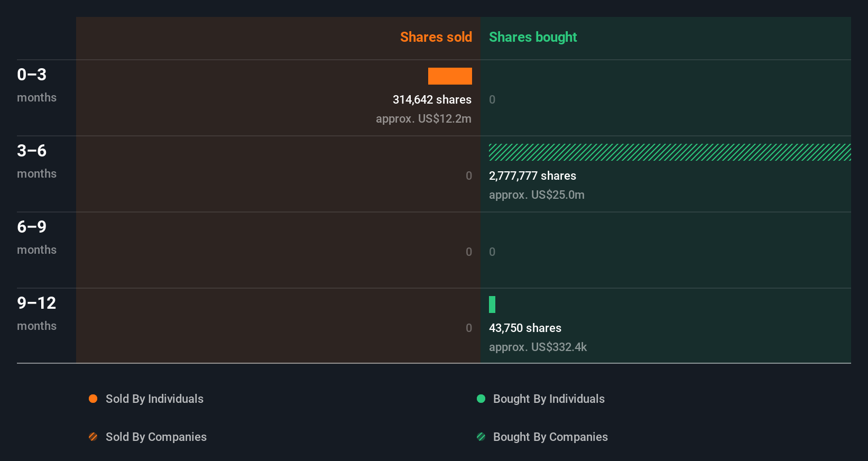
Task: Click the 0–3 months row label
Action: pyautogui.click(x=36, y=85)
